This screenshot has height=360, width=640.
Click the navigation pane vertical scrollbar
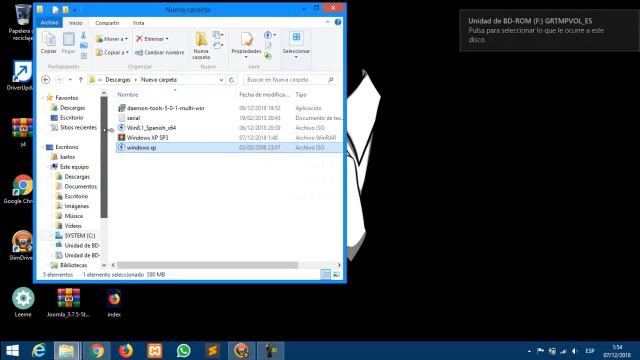coord(104,157)
